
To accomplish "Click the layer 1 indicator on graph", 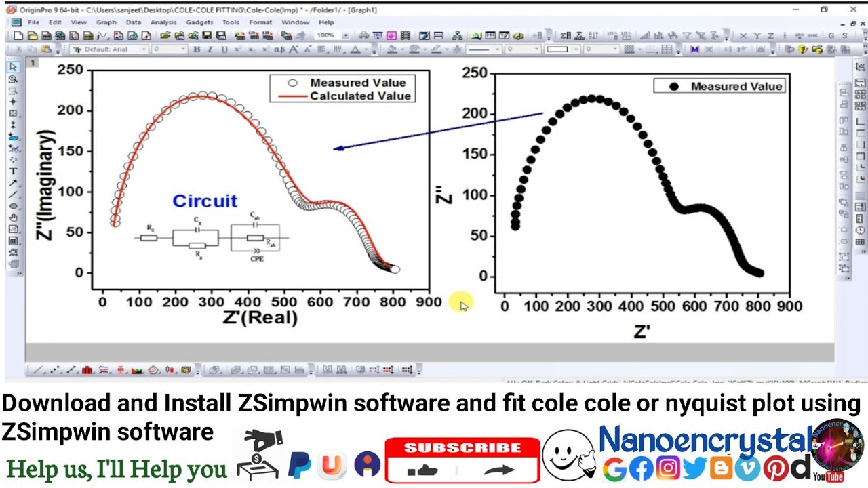I will 32,63.
